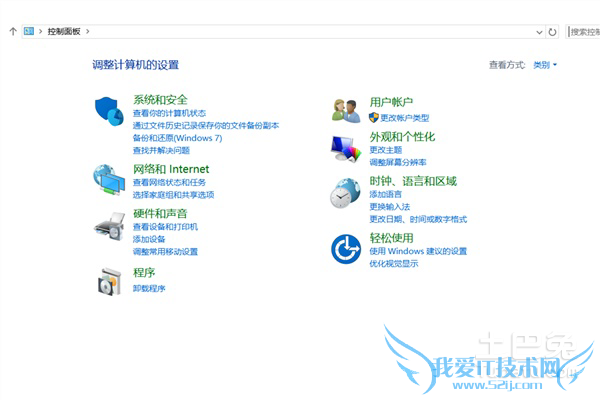Viewport: 600px width, 400px height.
Task: Open the Appearance and Personalization monitor icon
Action: pyautogui.click(x=346, y=149)
